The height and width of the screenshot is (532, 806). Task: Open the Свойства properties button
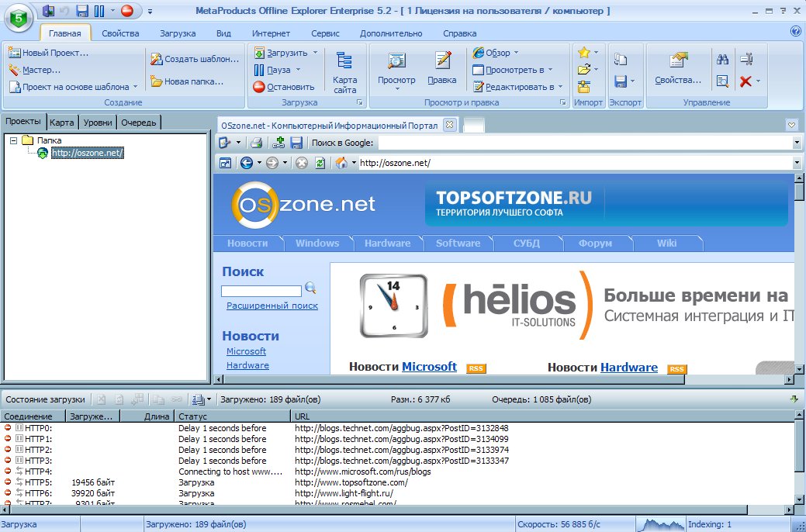pos(677,67)
